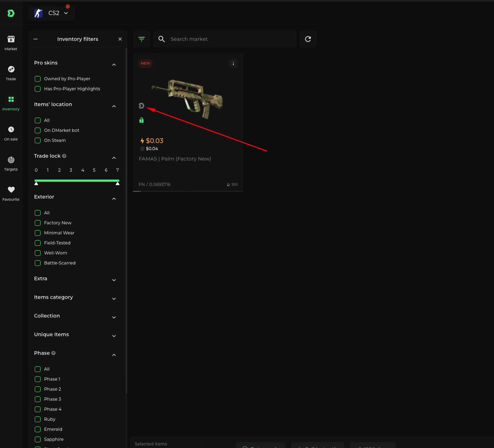Click the green lock icon on FAMAS card
Screen dimensions: 494x448
[x=142, y=120]
